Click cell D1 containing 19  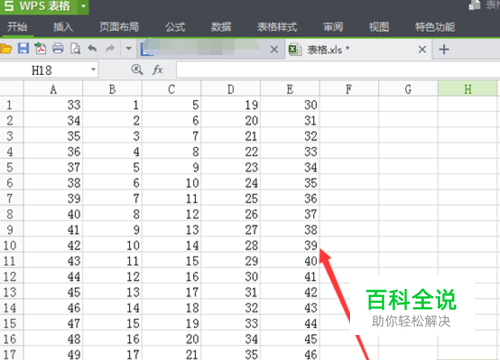[x=231, y=105]
